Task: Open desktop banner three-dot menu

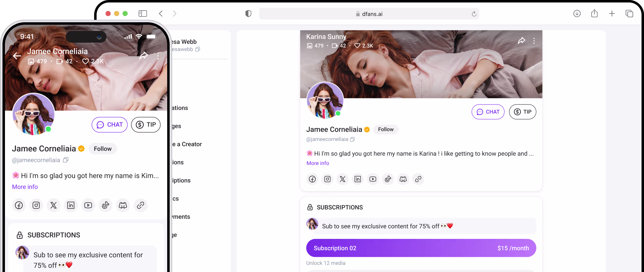Action: 534,41
